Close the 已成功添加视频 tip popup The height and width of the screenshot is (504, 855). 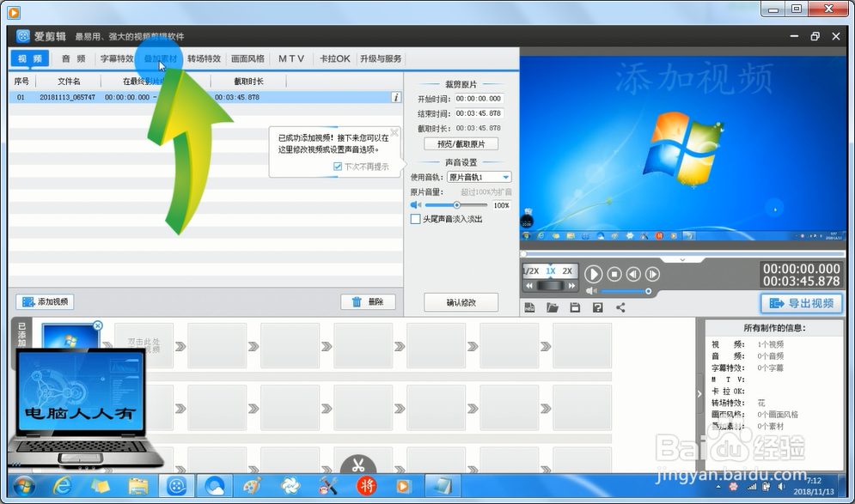point(394,132)
